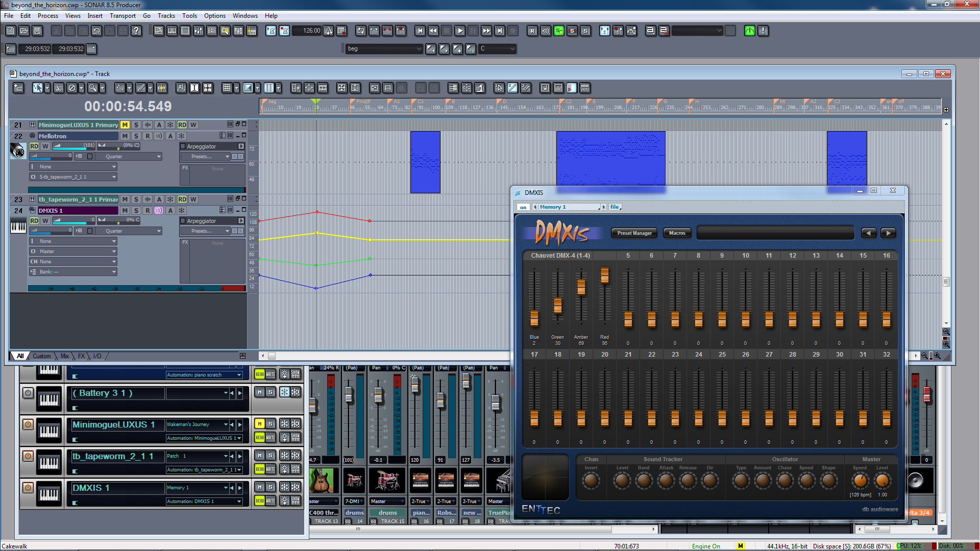Mute tb_tapeworm_2_1 1 Primary track
Image resolution: width=980 pixels, height=551 pixels.
tap(125, 199)
